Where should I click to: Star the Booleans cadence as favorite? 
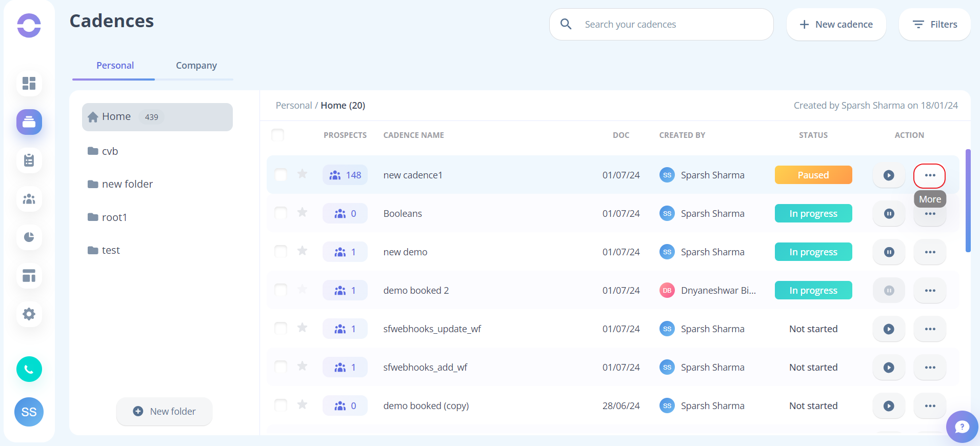coord(303,213)
